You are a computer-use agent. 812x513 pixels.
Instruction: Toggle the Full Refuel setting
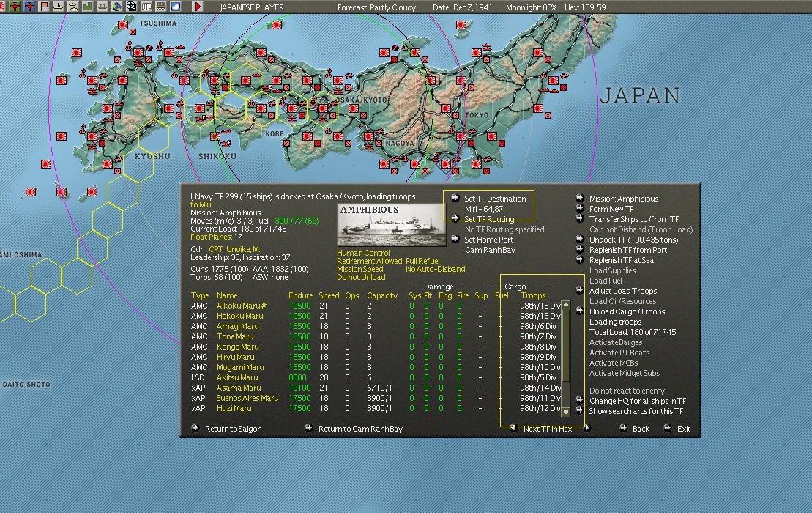pyautogui.click(x=422, y=261)
